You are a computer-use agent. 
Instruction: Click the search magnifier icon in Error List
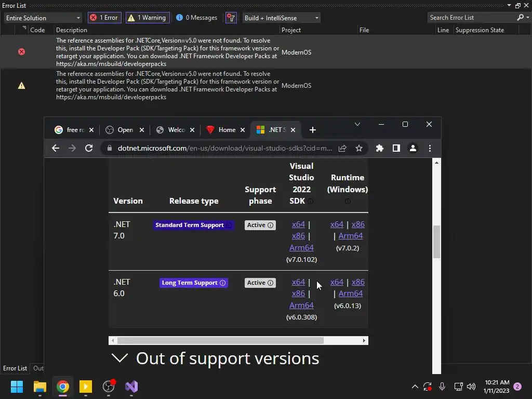click(x=520, y=17)
